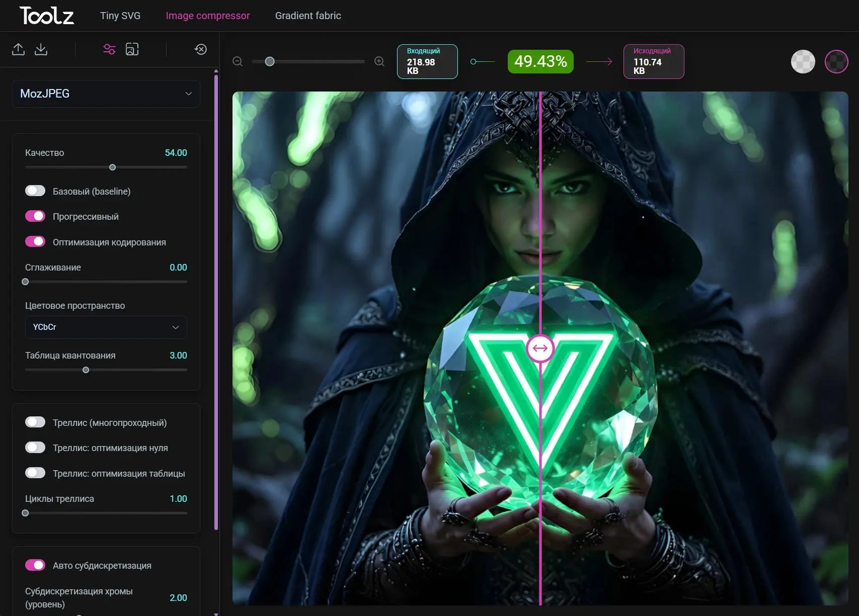Click the Toolz logo

[x=47, y=16]
